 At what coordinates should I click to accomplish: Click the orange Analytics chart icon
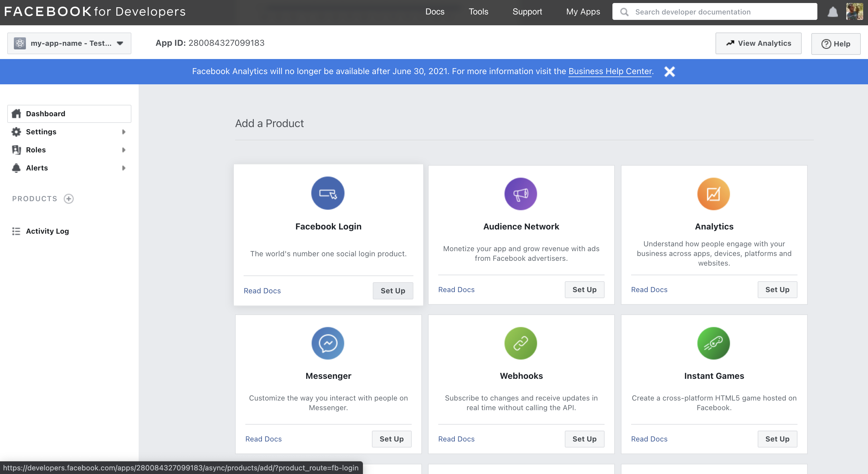point(713,194)
